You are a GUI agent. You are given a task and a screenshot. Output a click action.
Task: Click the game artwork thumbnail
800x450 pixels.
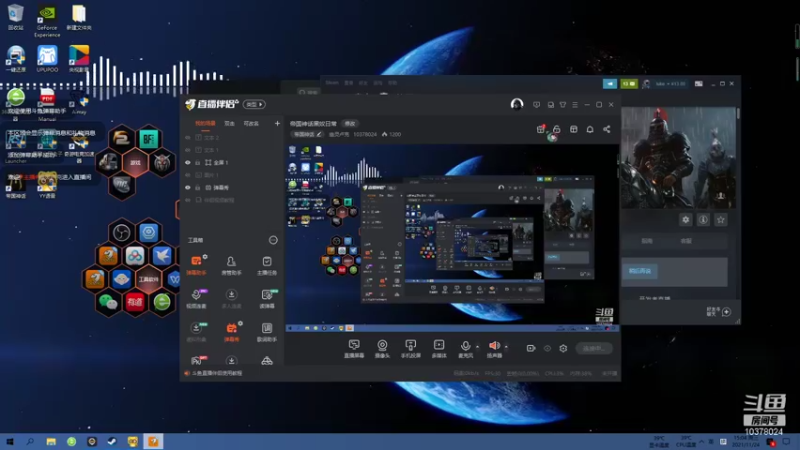coord(679,158)
